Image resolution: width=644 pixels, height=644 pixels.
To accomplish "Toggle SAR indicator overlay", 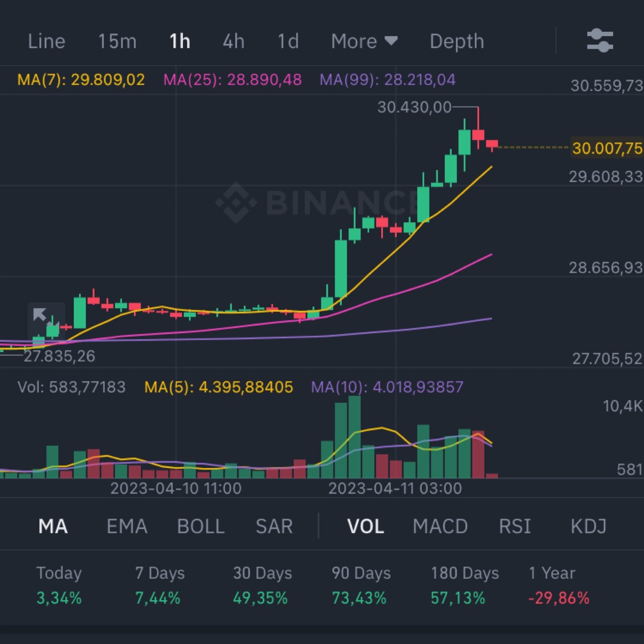I will click(274, 526).
